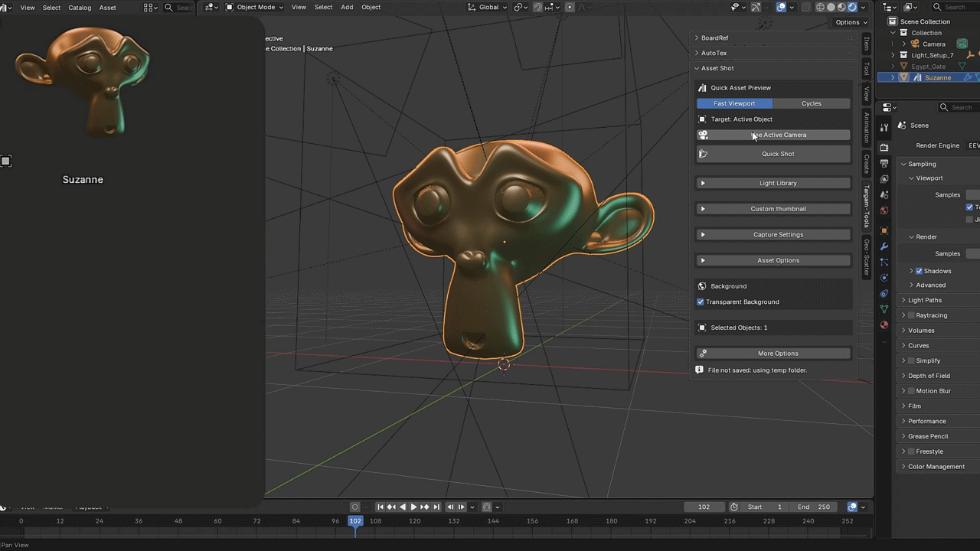Open the Physics properties tab icon
980x551 pixels.
click(884, 278)
